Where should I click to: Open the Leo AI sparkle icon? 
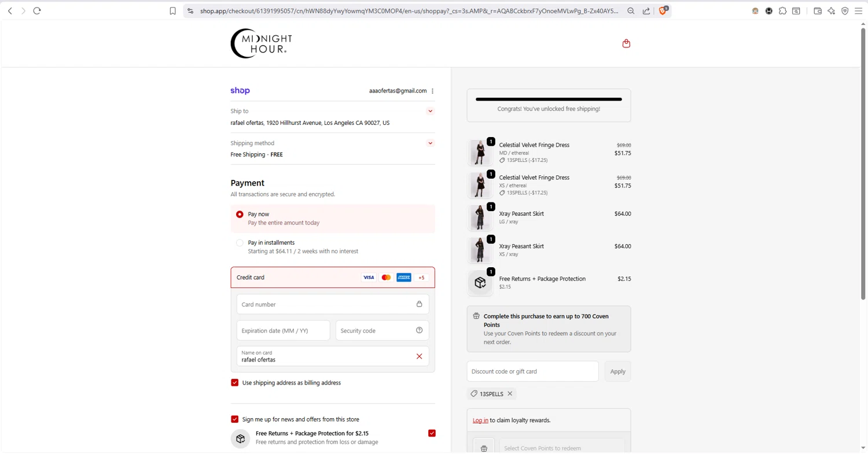(x=832, y=10)
